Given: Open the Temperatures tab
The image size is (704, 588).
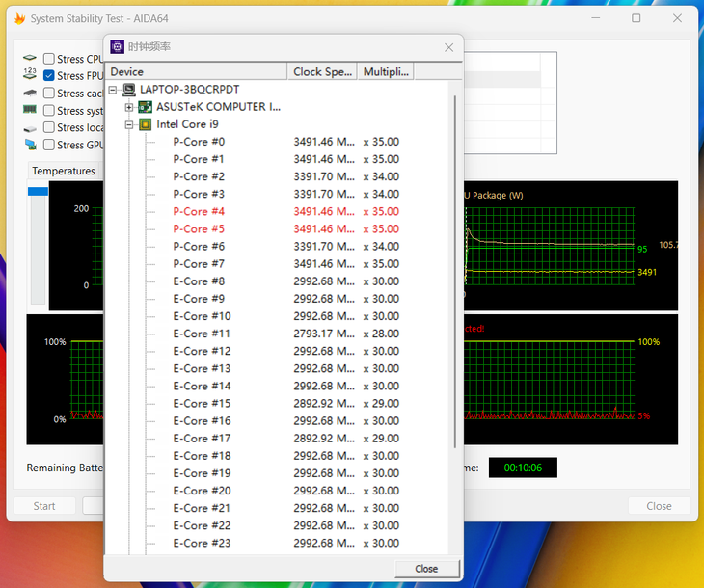Looking at the screenshot, I should click(64, 171).
